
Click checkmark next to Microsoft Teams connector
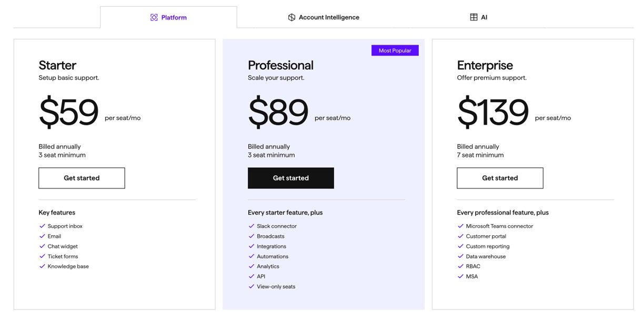click(x=460, y=226)
